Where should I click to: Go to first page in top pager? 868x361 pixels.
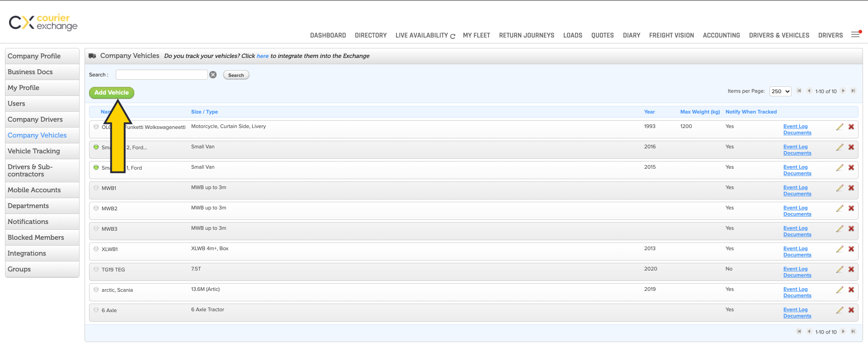click(799, 91)
